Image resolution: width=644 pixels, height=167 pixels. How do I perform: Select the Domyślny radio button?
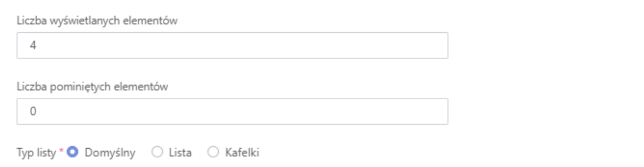[72, 152]
